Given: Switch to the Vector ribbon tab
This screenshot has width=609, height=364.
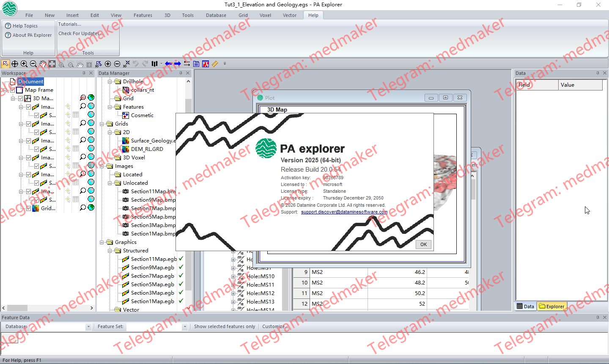Looking at the screenshot, I should [290, 15].
